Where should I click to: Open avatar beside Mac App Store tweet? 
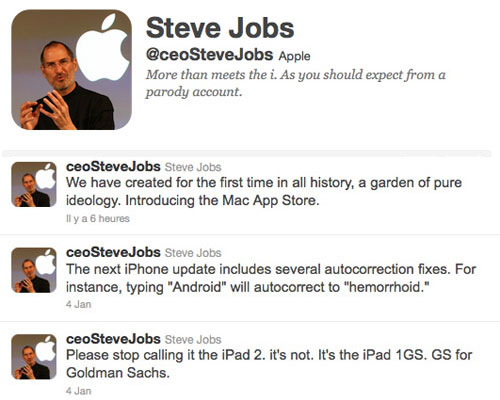pos(34,185)
